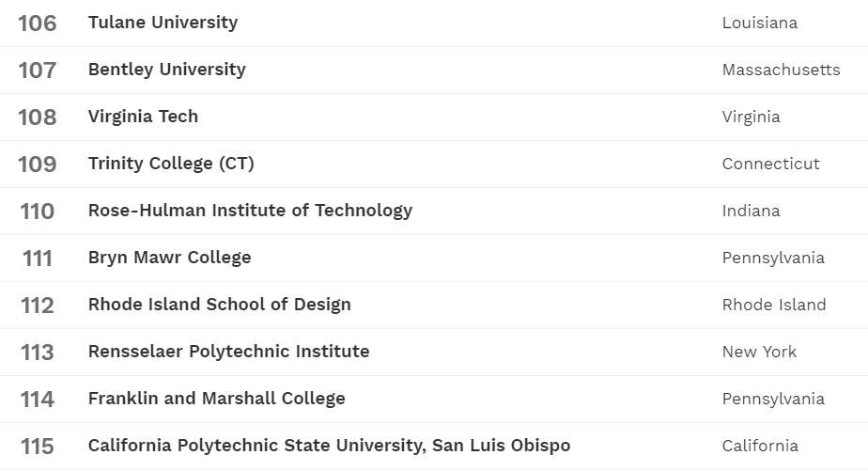The height and width of the screenshot is (471, 868).
Task: Open Trinity College (CT) page
Action: (171, 164)
